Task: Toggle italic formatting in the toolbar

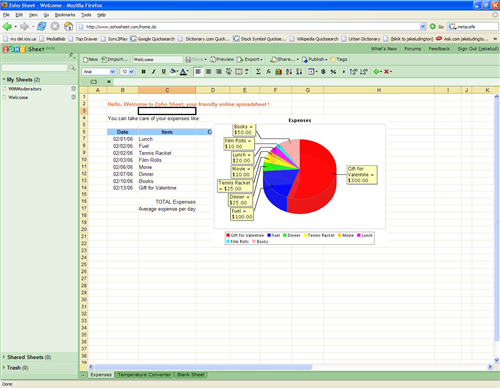Action: (153, 72)
